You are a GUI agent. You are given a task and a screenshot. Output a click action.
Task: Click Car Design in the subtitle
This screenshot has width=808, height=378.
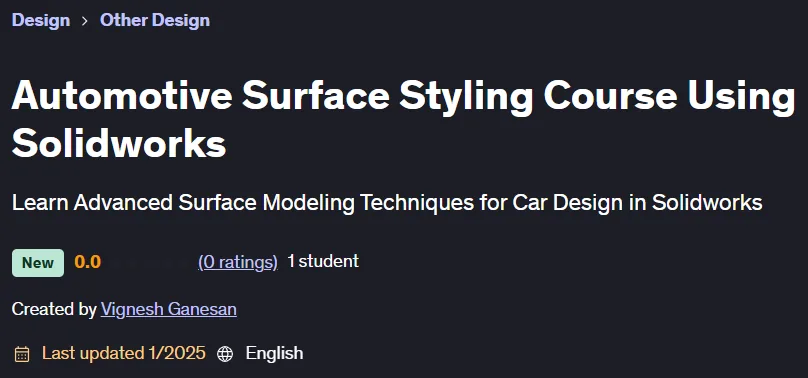(x=567, y=202)
